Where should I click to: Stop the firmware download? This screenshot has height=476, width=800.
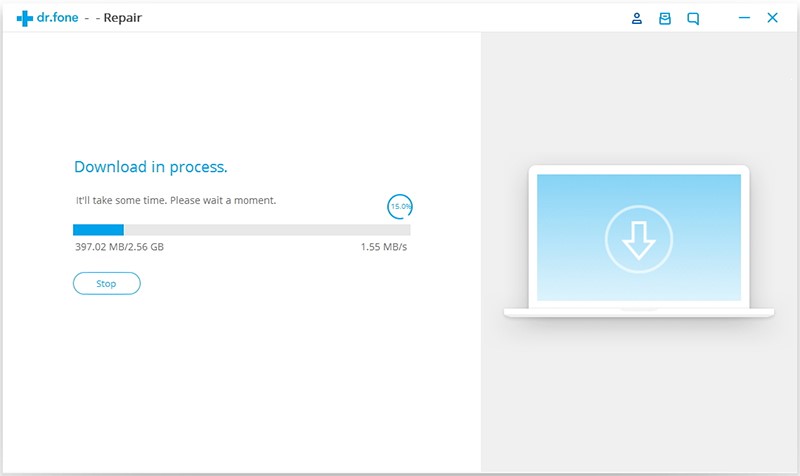point(107,283)
